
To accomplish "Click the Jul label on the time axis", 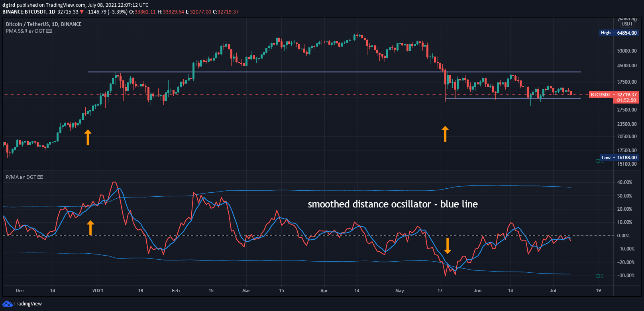I will click(x=553, y=291).
